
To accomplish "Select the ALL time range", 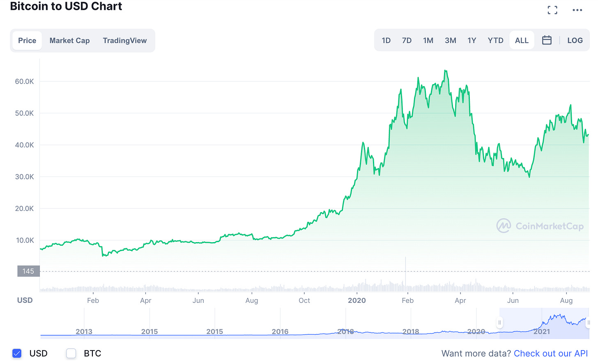I will click(522, 41).
